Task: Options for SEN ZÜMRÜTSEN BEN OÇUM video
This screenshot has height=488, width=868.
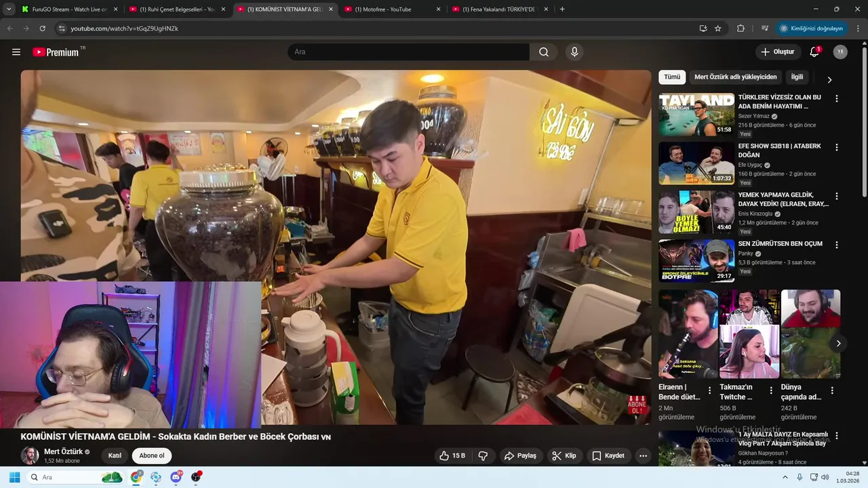Action: 836,245
